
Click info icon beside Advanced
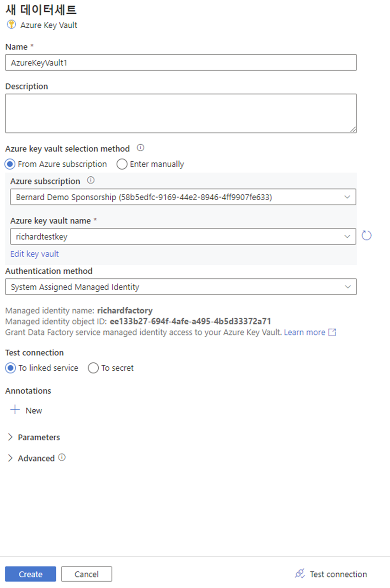[x=62, y=457]
